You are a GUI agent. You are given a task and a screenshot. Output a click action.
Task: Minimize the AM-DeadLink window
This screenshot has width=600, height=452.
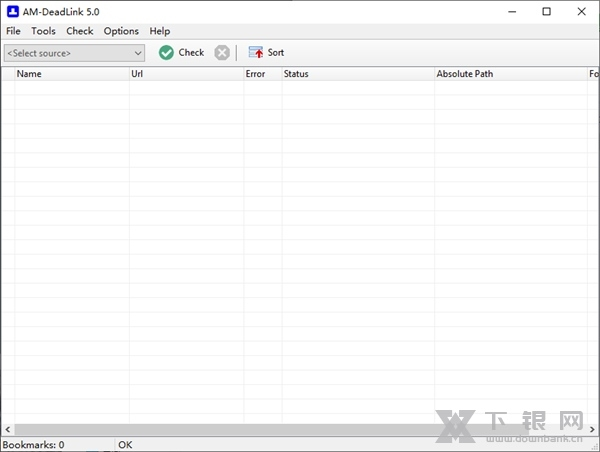coord(511,12)
